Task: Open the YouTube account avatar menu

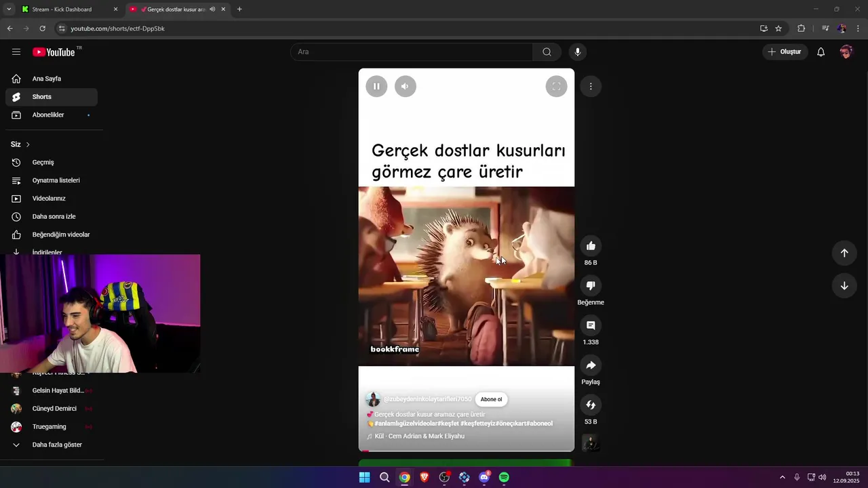Action: pos(846,52)
